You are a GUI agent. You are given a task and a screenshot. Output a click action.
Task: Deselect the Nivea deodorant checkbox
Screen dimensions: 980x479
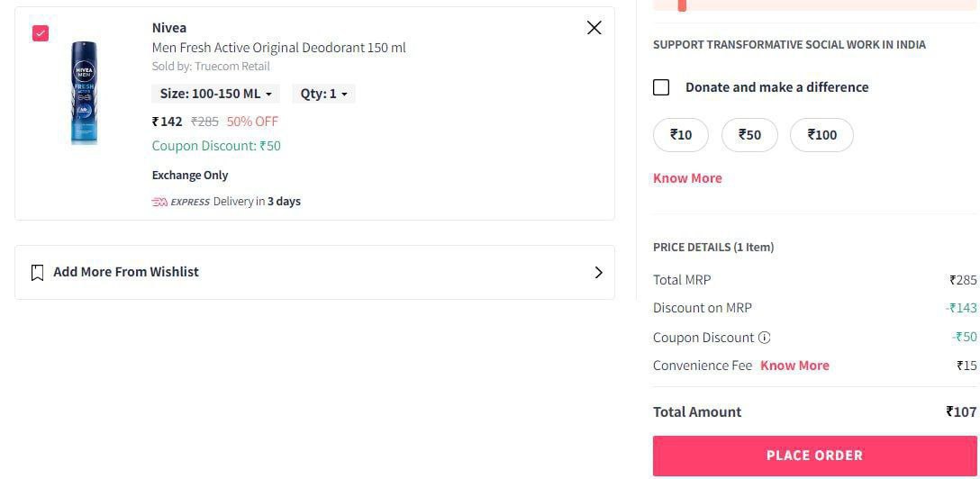coord(41,33)
